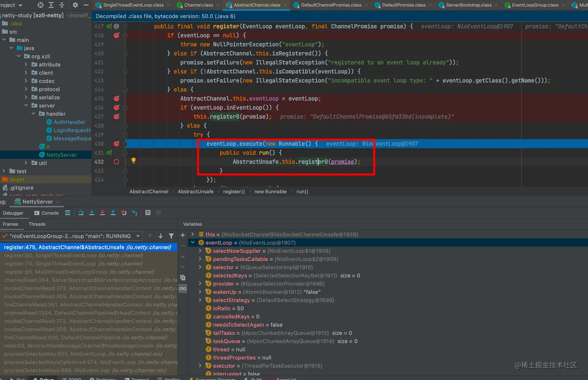This screenshot has width=588, height=380.
Task: Collapse the main folder
Action: (4, 40)
